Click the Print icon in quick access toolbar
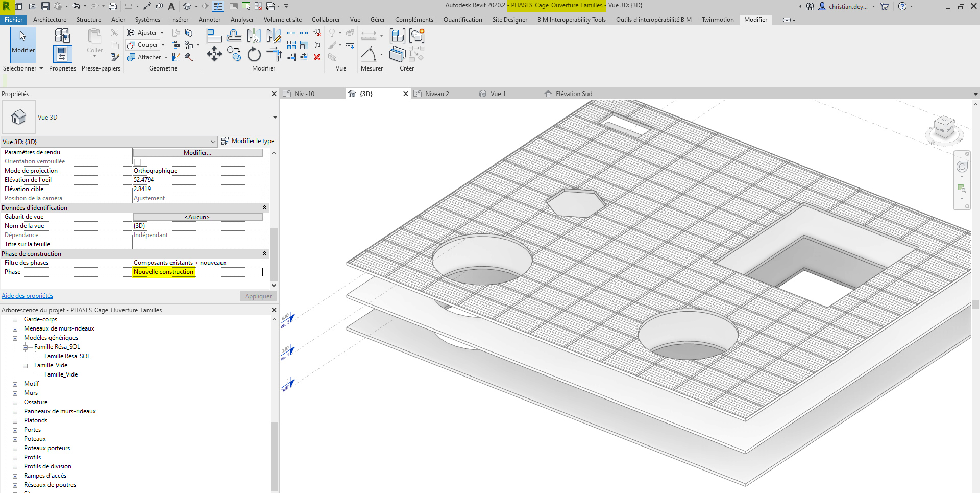 click(x=113, y=6)
